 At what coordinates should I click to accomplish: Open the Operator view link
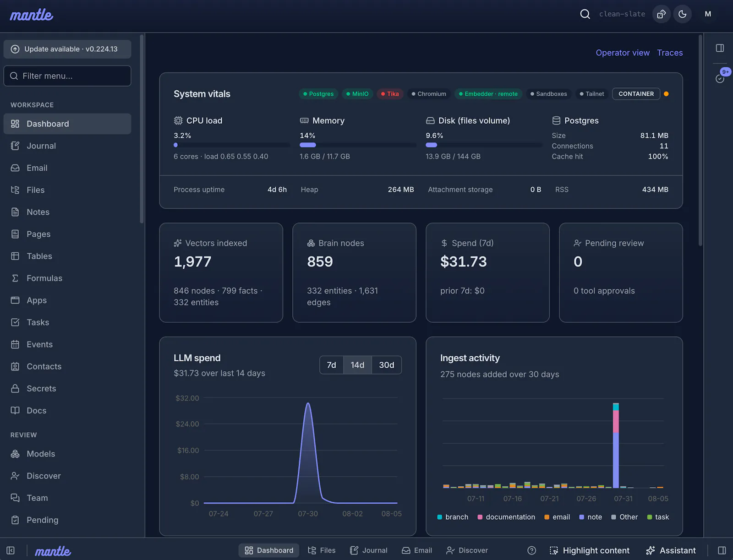click(x=623, y=53)
